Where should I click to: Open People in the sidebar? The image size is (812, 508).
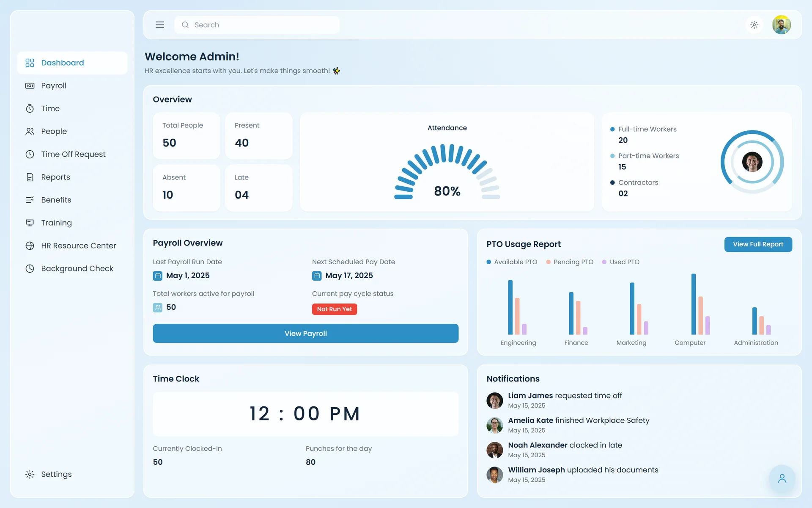click(x=72, y=131)
